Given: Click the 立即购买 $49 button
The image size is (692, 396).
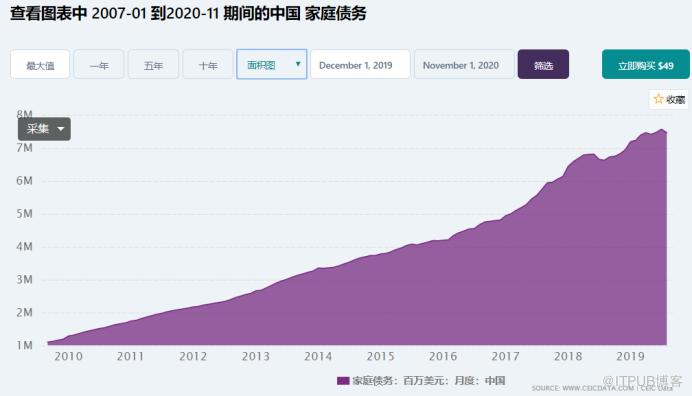Looking at the screenshot, I should click(x=646, y=64).
